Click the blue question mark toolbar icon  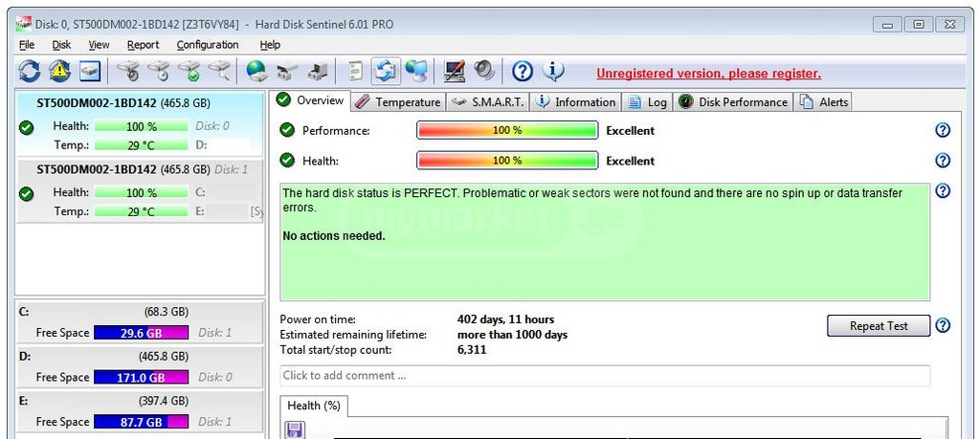point(523,72)
